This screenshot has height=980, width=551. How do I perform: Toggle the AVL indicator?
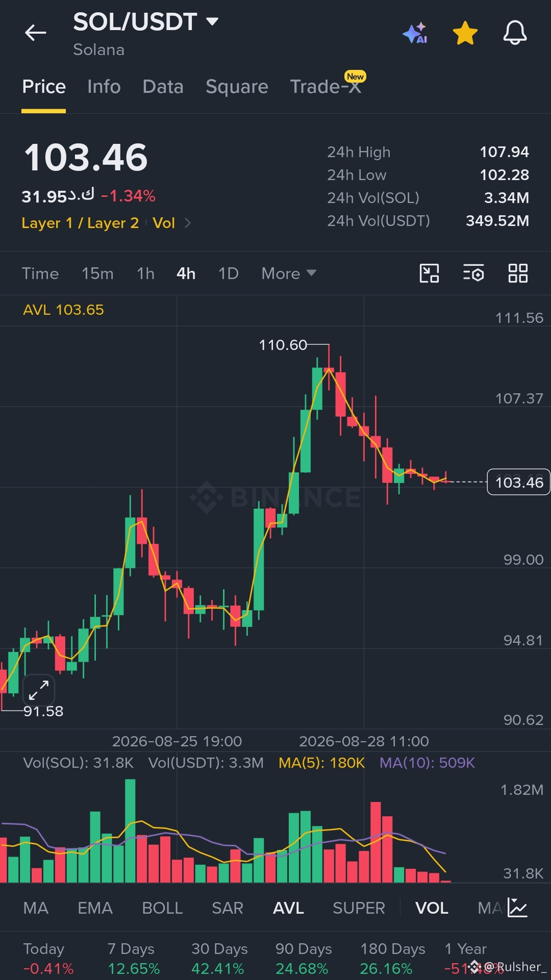click(289, 908)
